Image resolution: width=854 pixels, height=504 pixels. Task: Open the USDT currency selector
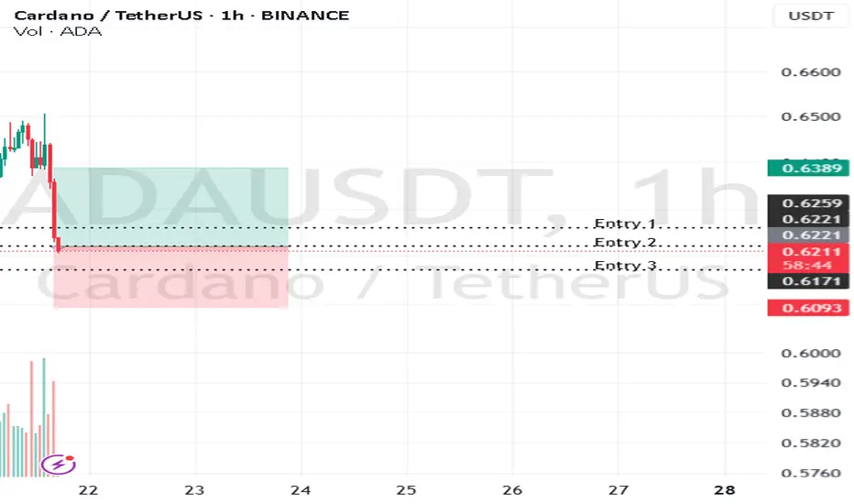tap(810, 16)
